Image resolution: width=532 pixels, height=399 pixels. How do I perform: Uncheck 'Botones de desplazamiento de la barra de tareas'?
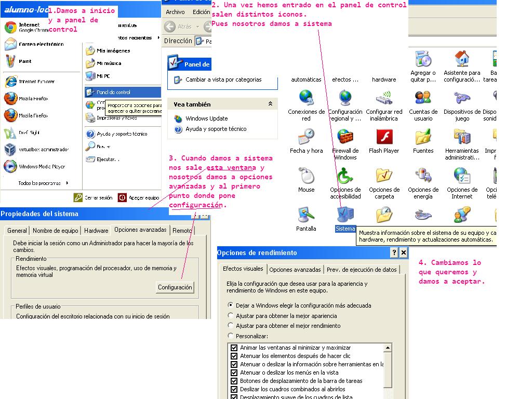click(x=234, y=381)
